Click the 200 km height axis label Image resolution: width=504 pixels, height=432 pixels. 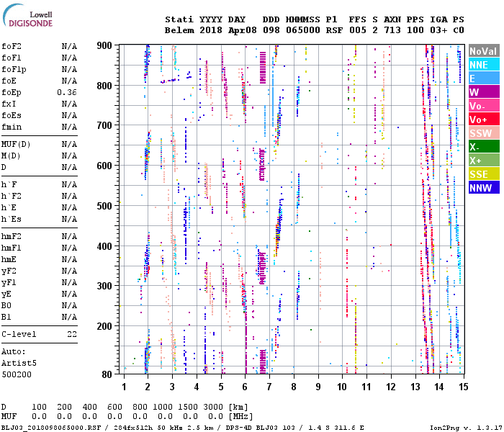[104, 326]
